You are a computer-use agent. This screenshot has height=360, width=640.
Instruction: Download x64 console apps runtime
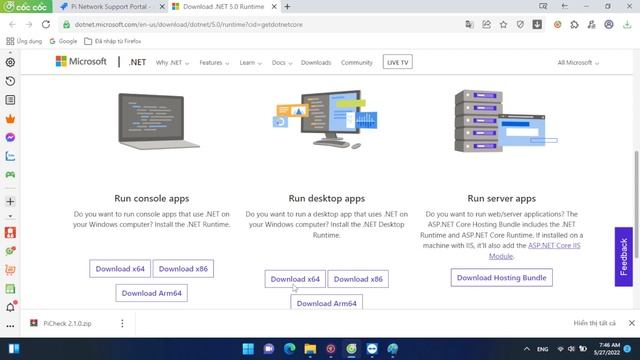pyautogui.click(x=120, y=269)
